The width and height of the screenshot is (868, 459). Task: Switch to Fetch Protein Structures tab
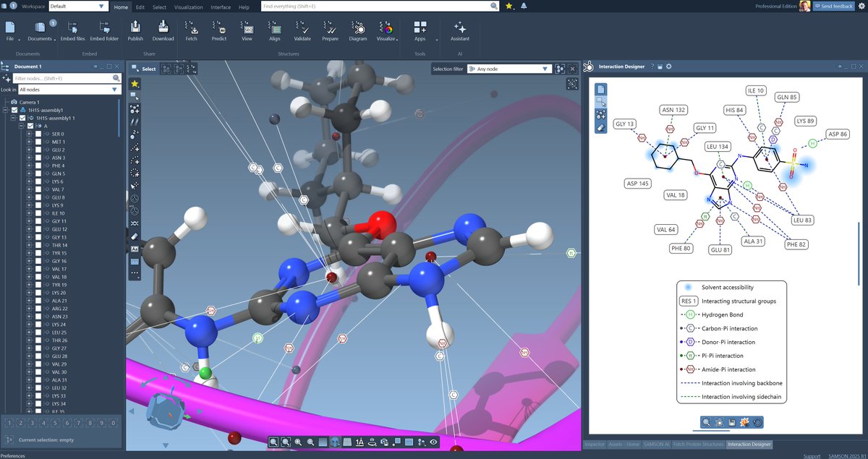point(699,444)
